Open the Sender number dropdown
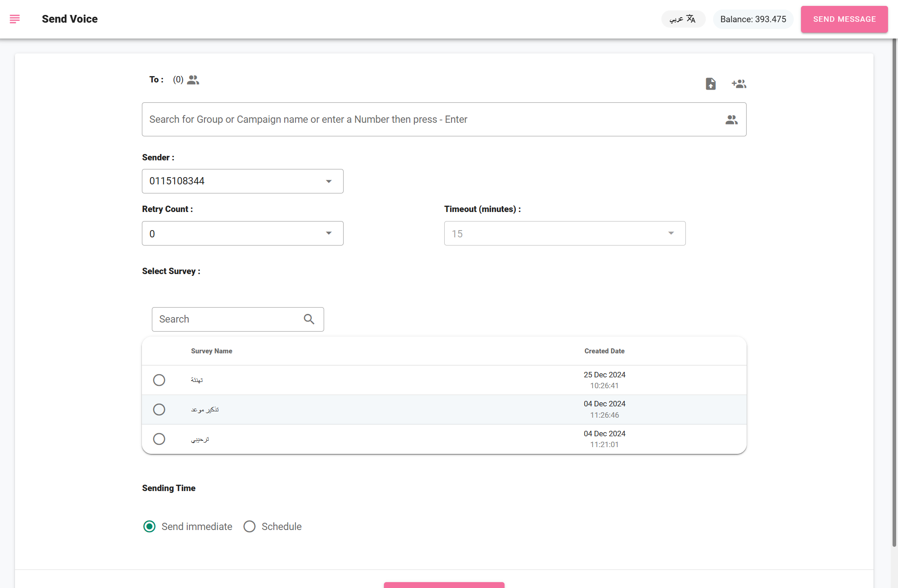The height and width of the screenshot is (588, 898). (x=243, y=181)
